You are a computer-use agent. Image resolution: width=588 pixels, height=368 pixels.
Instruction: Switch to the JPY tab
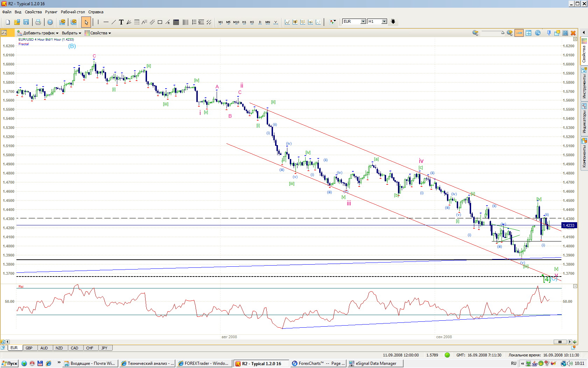coord(104,348)
